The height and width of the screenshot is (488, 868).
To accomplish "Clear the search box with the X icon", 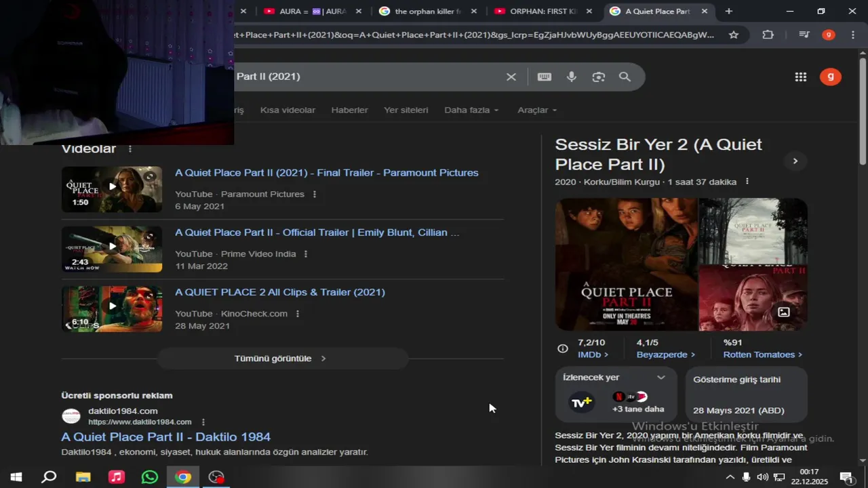I will [x=511, y=77].
